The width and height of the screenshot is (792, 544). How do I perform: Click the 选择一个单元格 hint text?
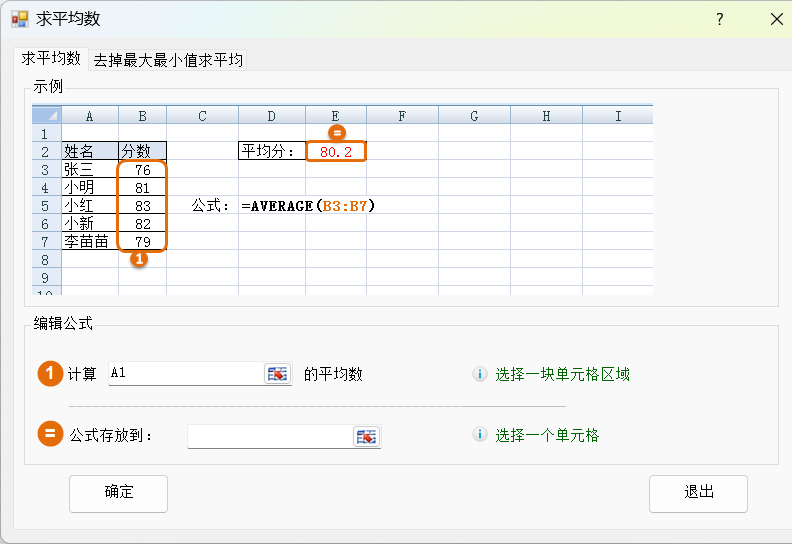click(x=547, y=435)
